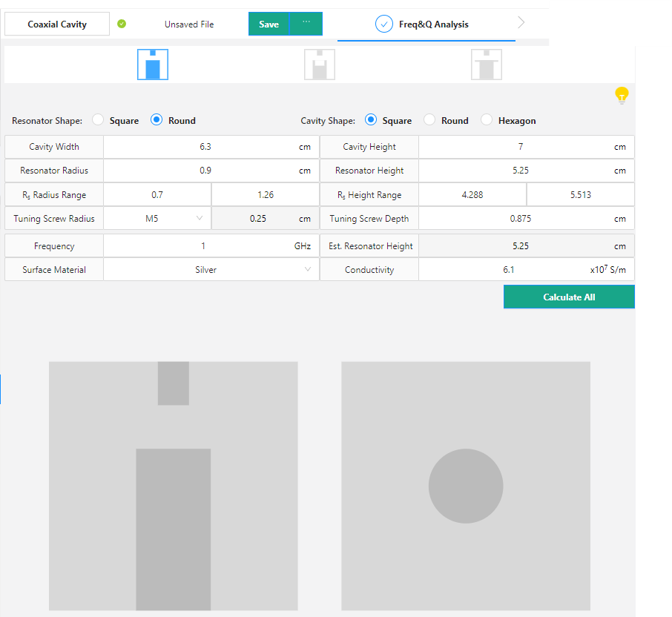Image resolution: width=672 pixels, height=617 pixels.
Task: Click the Conductivity value field
Action: [x=527, y=269]
